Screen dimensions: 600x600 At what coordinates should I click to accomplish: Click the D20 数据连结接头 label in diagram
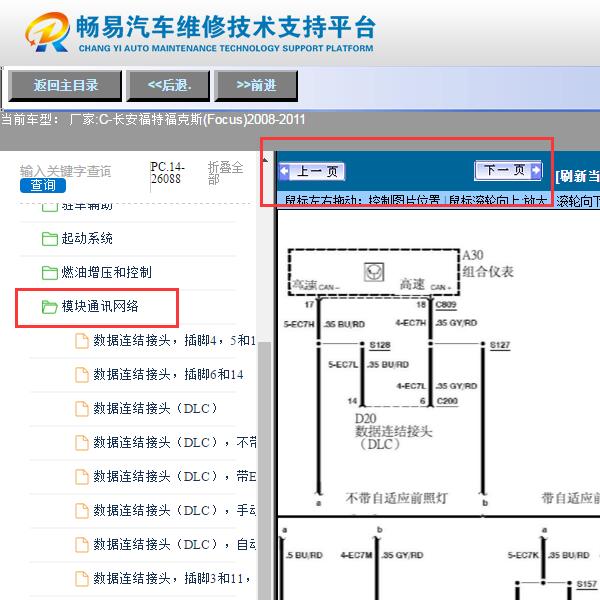[x=393, y=431]
